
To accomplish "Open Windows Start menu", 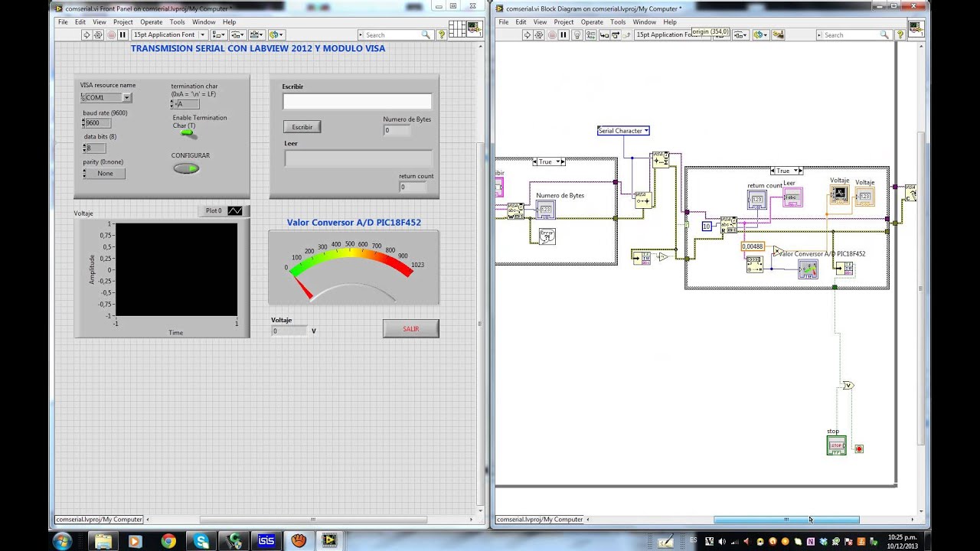I will (62, 541).
